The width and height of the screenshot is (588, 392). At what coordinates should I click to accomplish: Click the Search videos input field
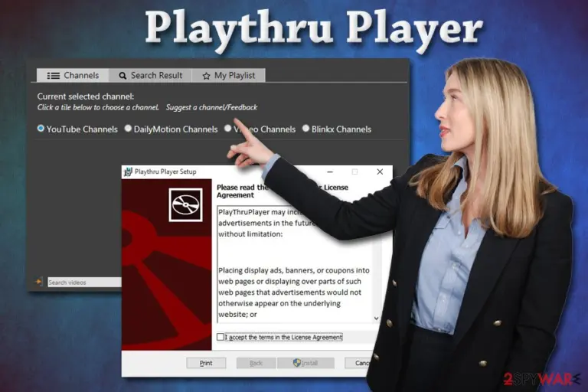click(x=84, y=282)
